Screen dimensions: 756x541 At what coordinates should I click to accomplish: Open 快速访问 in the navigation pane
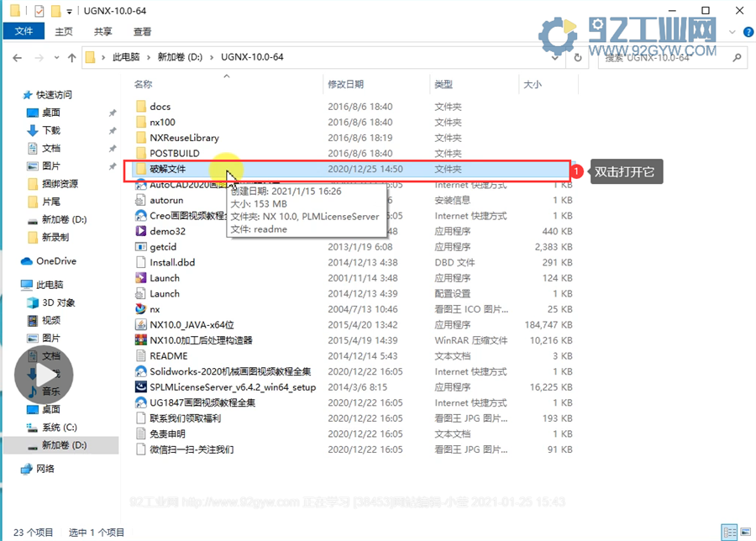click(54, 95)
